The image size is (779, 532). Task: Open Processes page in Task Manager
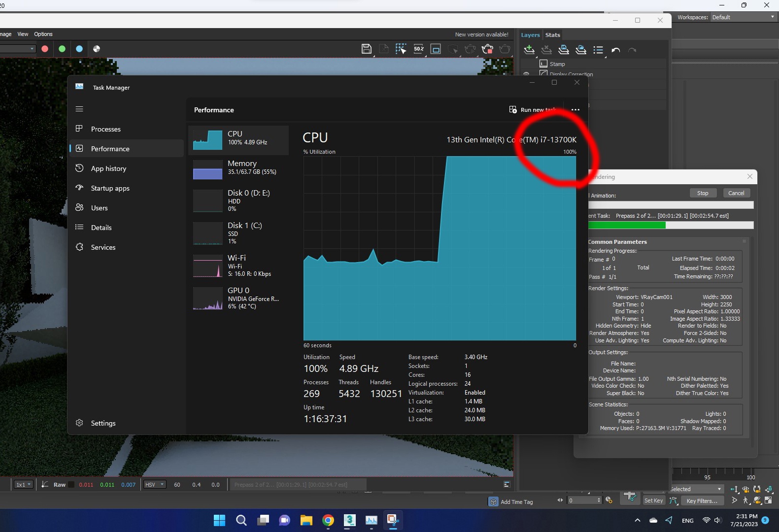point(126,129)
